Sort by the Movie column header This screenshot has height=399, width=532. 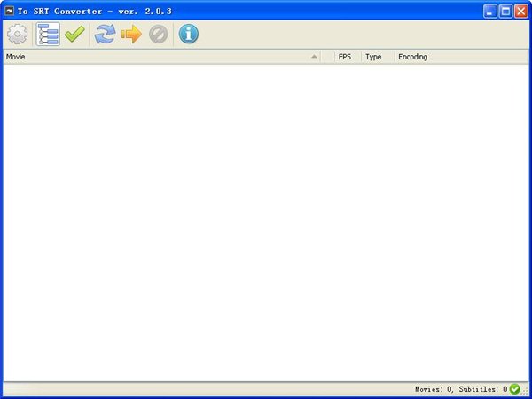(161, 57)
